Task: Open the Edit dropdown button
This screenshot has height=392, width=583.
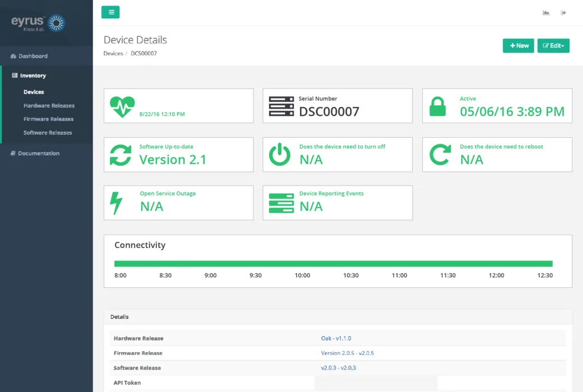Action: click(553, 46)
